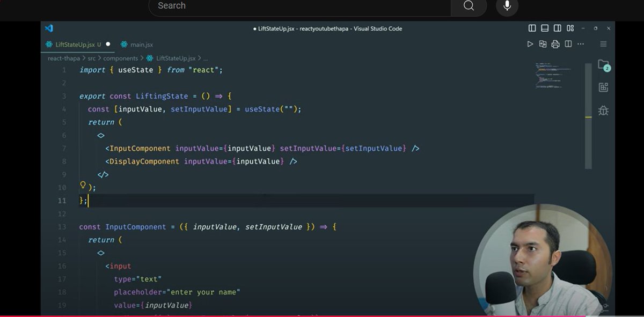This screenshot has height=317, width=644.
Task: Click the lightbulb quick-fix icon on line 10
Action: pyautogui.click(x=83, y=185)
